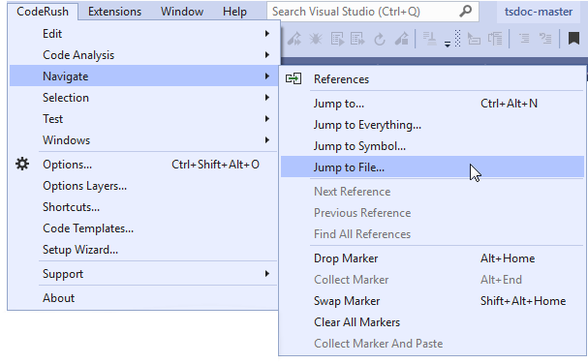
Task: Choose Jump to... in Navigate submenu
Action: click(x=432, y=104)
